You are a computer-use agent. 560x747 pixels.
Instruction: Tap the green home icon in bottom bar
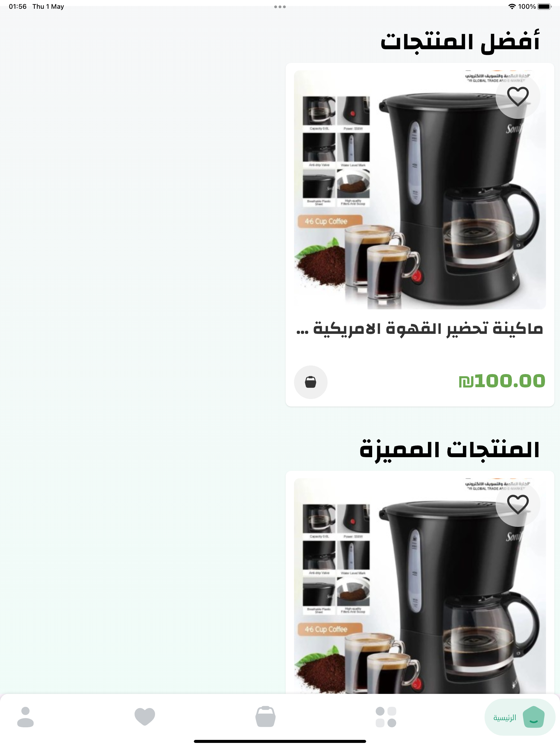[x=534, y=717]
